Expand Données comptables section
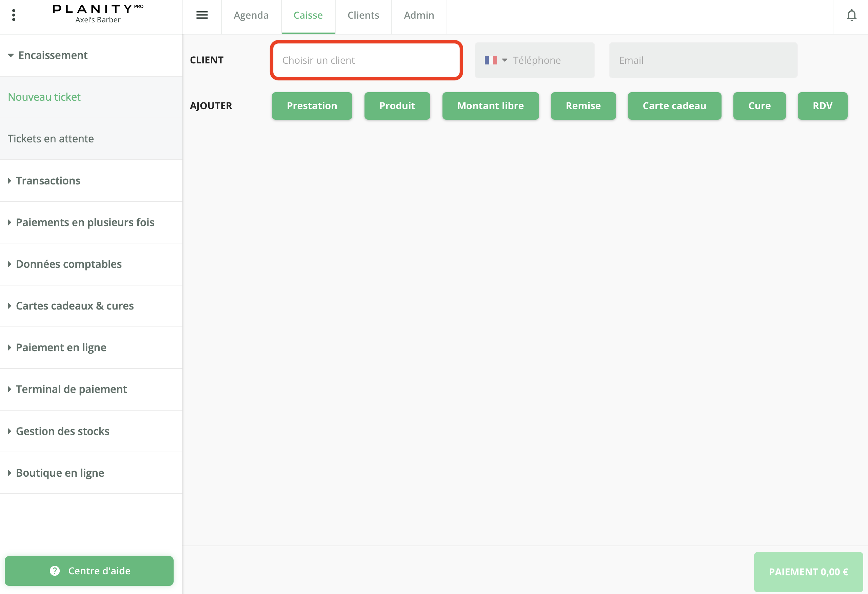Image resolution: width=868 pixels, height=594 pixels. tap(68, 264)
